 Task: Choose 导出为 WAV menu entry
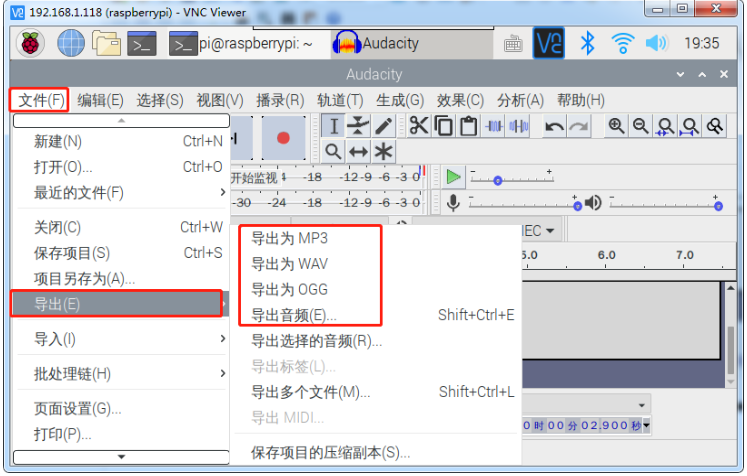(289, 264)
